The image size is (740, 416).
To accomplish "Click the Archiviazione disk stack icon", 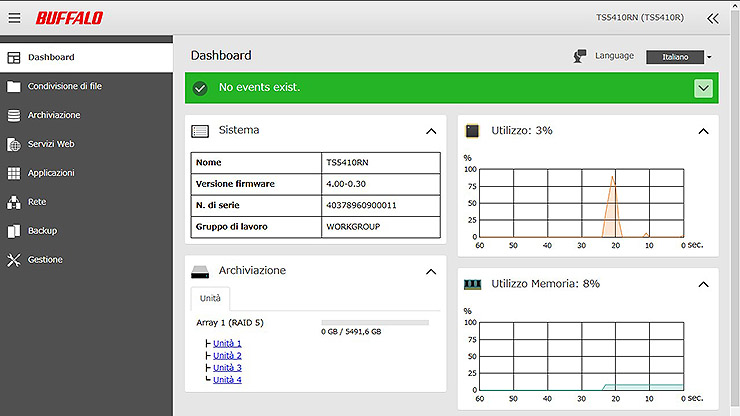I will click(13, 115).
